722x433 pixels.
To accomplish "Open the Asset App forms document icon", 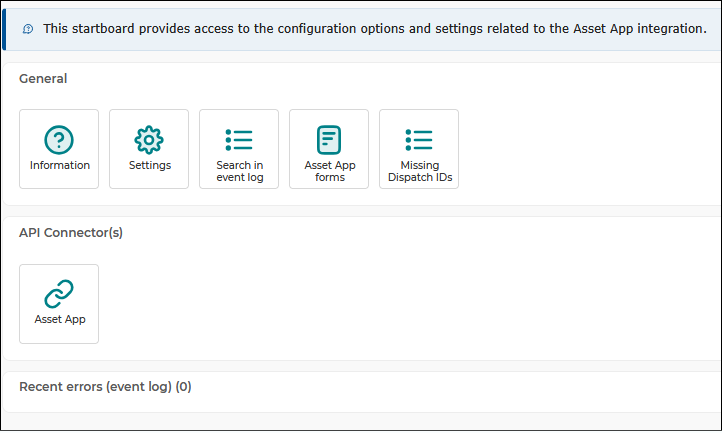I will pyautogui.click(x=329, y=140).
